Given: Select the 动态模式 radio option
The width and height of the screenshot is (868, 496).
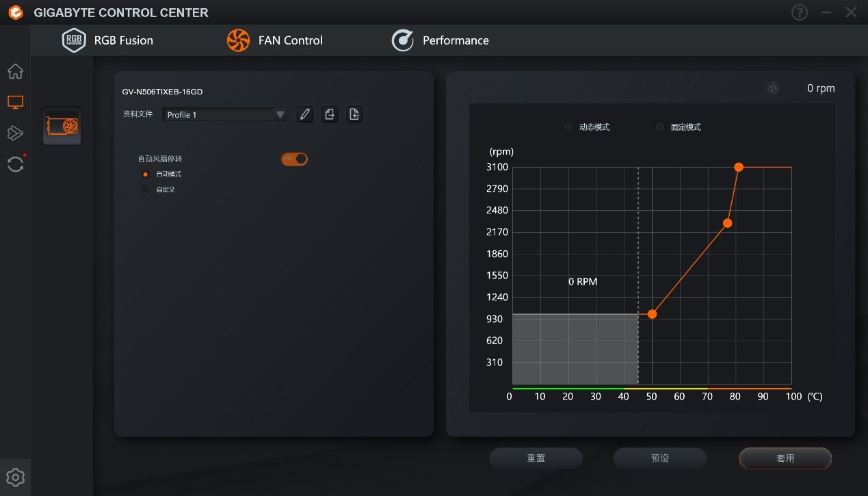Looking at the screenshot, I should (568, 127).
